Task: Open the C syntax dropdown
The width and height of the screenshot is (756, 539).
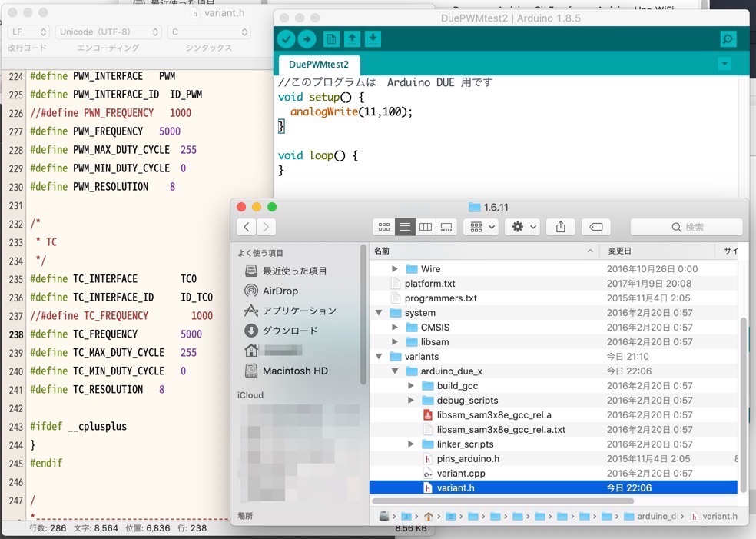Action: [x=208, y=32]
